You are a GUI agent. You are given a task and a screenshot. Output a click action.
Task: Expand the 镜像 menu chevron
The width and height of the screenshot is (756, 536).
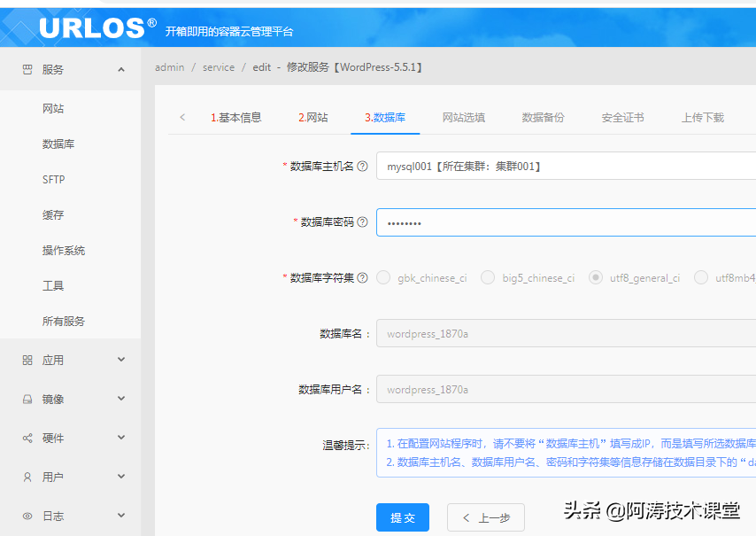[x=121, y=399]
